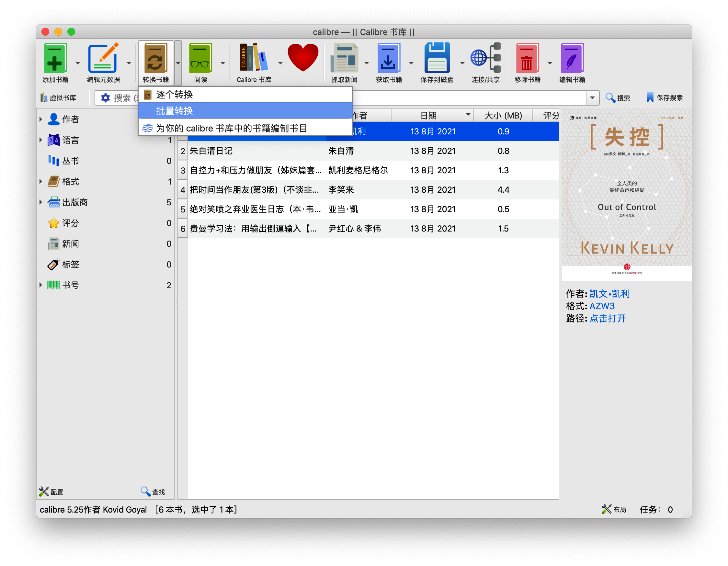Sort by the 日期 date column header
The height and width of the screenshot is (566, 728).
coord(432,115)
